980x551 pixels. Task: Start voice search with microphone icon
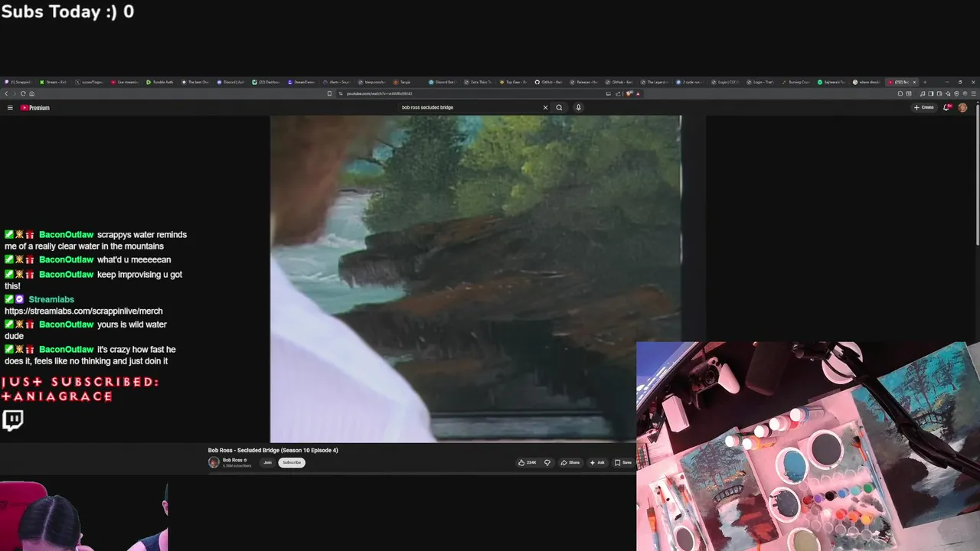point(578,107)
